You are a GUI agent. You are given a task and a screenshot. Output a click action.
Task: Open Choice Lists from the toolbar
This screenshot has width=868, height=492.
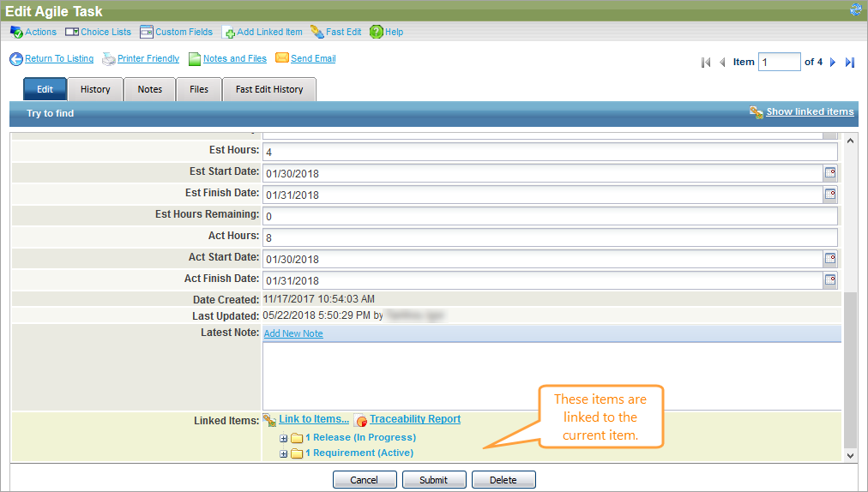99,32
